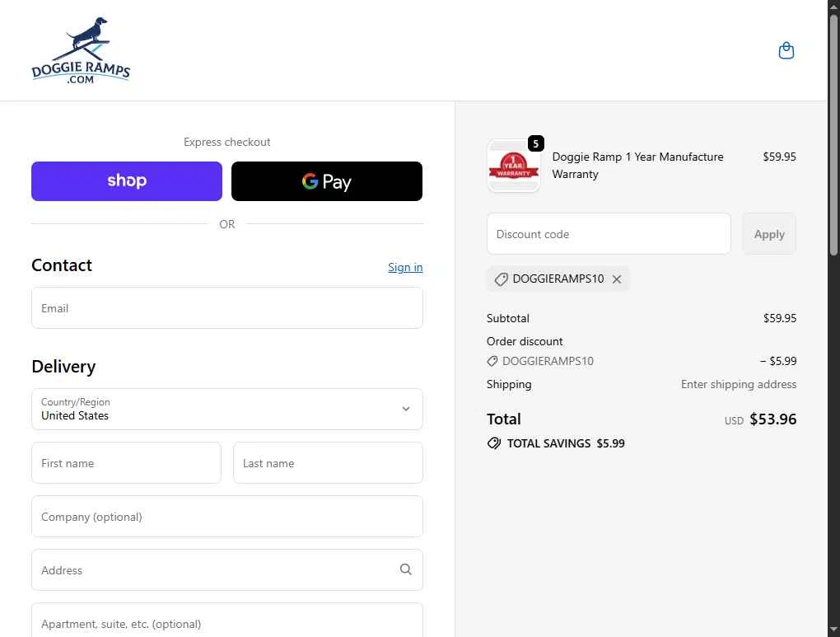
Task: Open the Sign in link
Action: [405, 267]
